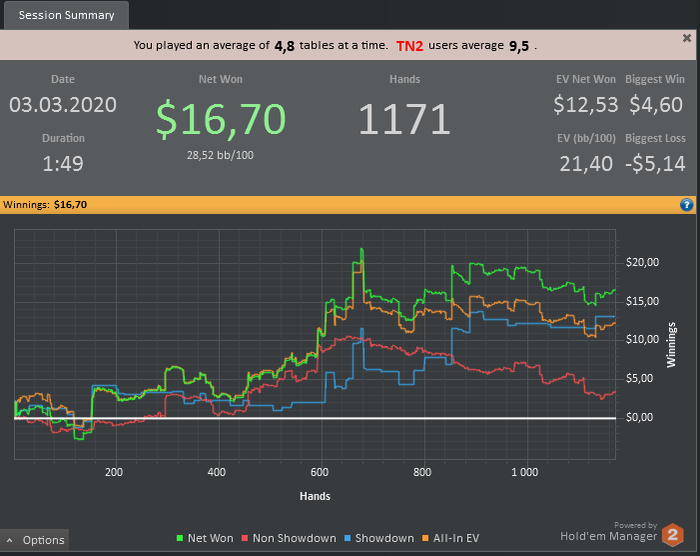
Task: Click the EV (bb/100) 21,40 value
Action: tap(586, 163)
